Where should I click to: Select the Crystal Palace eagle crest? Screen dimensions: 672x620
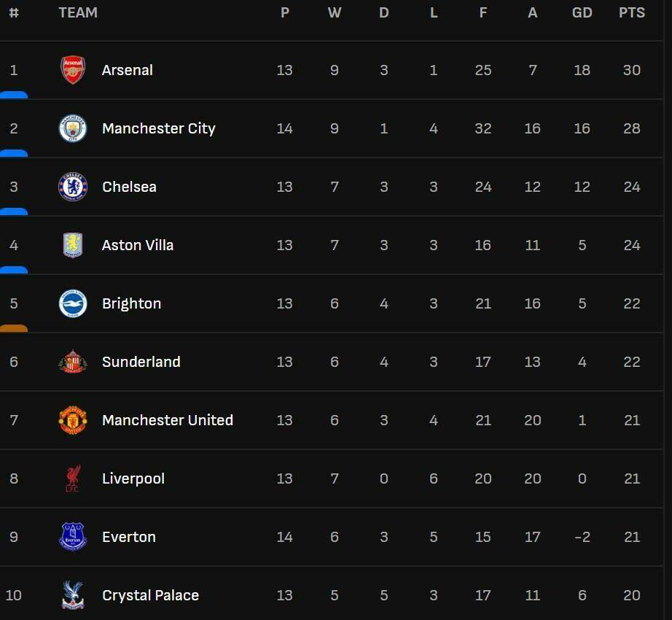(x=73, y=595)
